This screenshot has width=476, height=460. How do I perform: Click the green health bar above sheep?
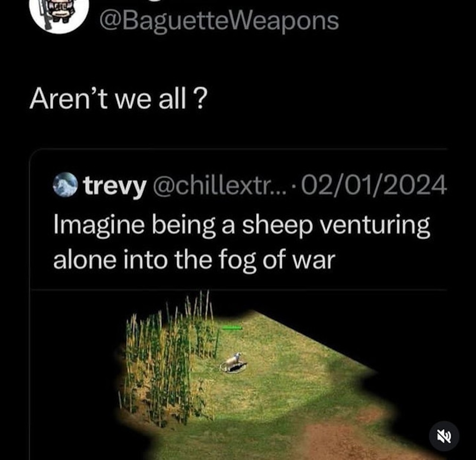click(232, 328)
